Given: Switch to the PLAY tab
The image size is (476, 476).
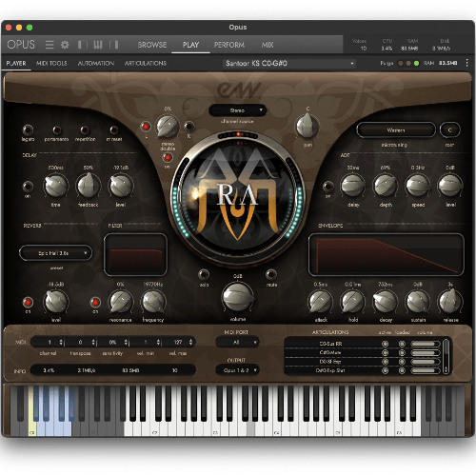Looking at the screenshot, I should point(190,45).
